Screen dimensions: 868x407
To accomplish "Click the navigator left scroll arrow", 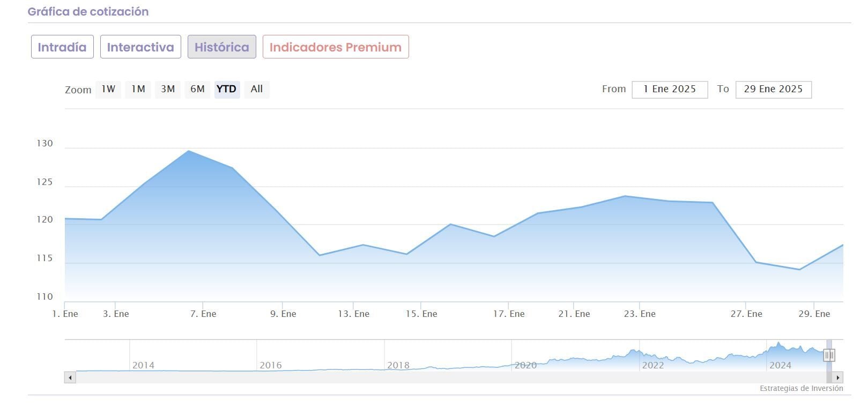I will [x=70, y=378].
